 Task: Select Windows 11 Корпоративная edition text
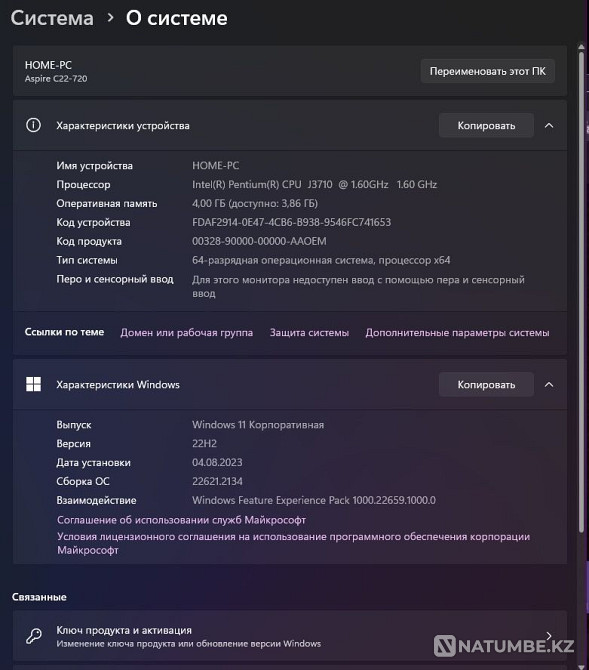[x=258, y=425]
